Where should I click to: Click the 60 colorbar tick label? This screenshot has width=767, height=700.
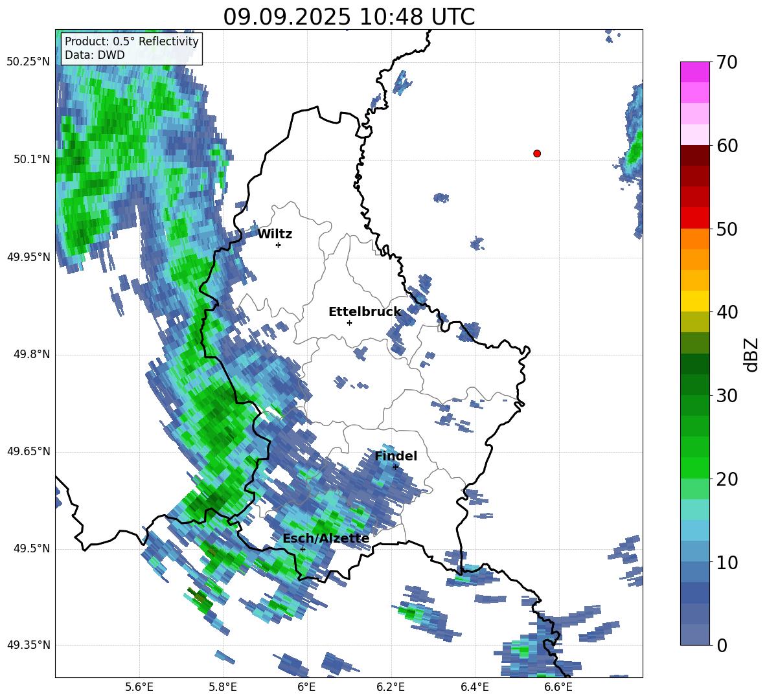tap(727, 146)
